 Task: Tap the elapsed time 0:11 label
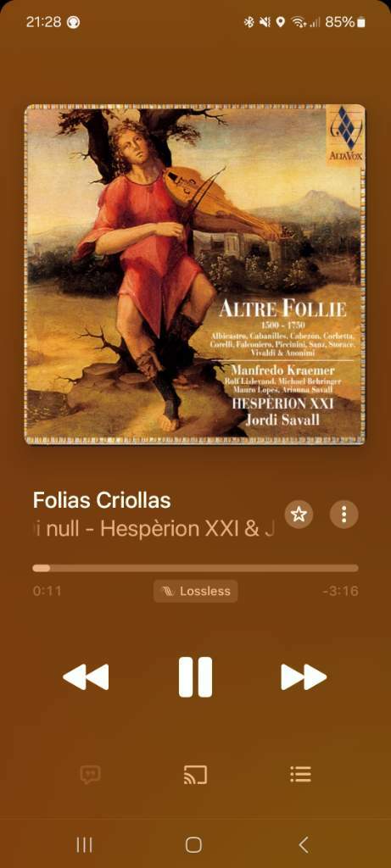point(47,591)
